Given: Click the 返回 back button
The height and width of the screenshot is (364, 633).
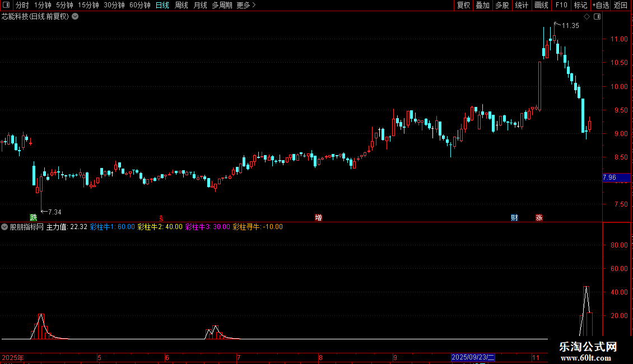Looking at the screenshot, I should (621, 5).
